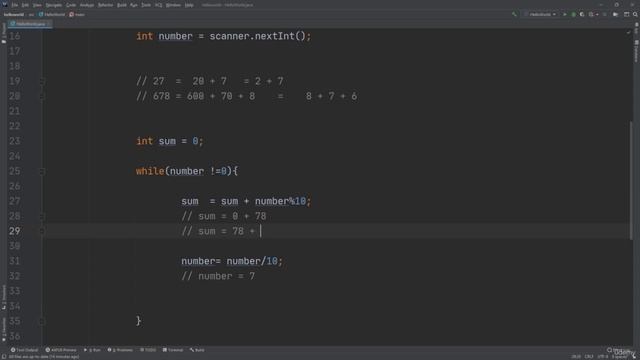
Task: Click the main method breadcrumb
Action: point(77,14)
